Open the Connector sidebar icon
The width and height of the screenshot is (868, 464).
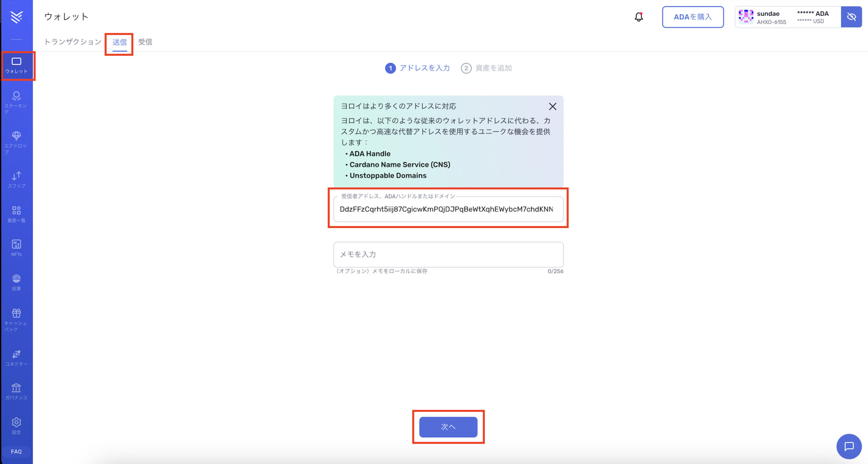[x=16, y=358]
